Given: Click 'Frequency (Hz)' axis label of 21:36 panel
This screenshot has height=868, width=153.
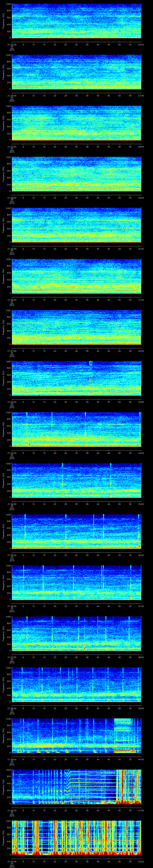Looking at the screenshot, I should (3, 582).
